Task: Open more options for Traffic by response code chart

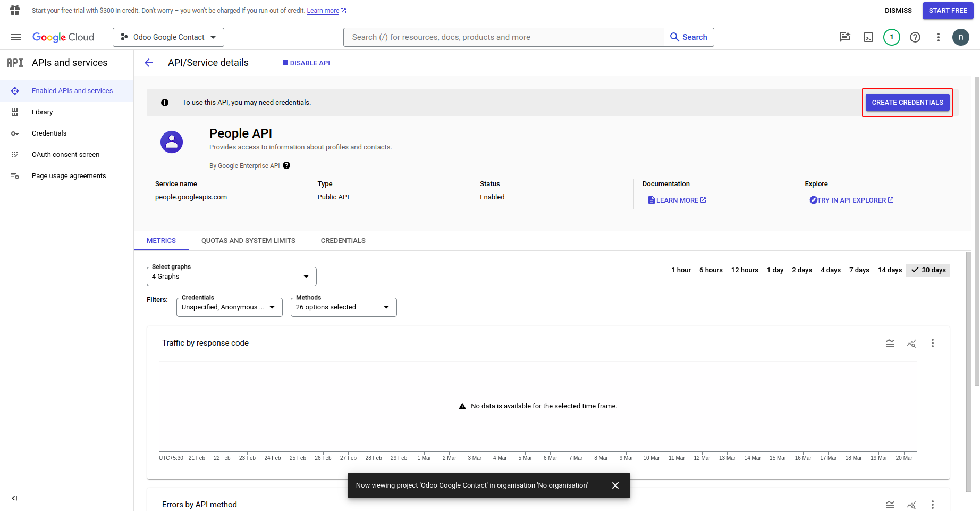Action: point(932,344)
